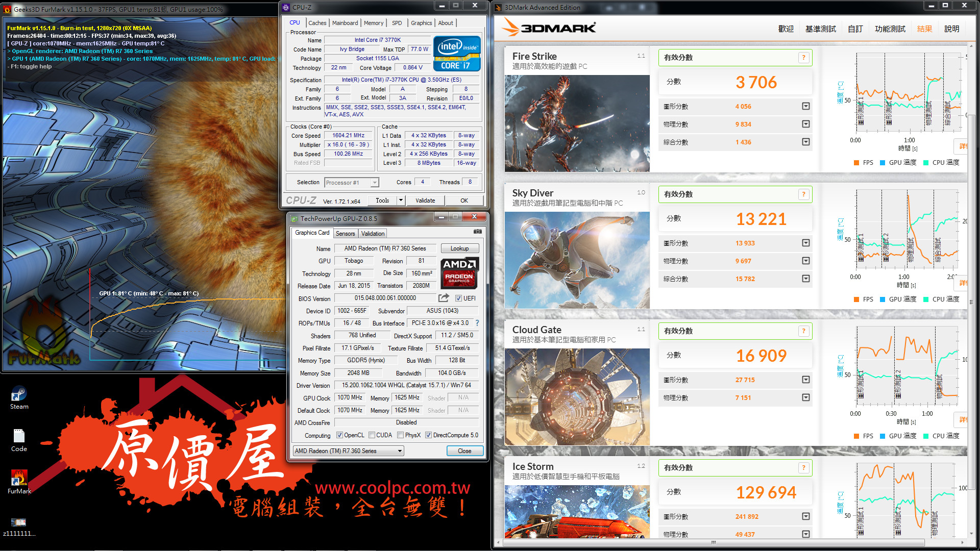Expand Fire Strike graphics score 4 056
The image size is (980, 551).
coord(806,106)
